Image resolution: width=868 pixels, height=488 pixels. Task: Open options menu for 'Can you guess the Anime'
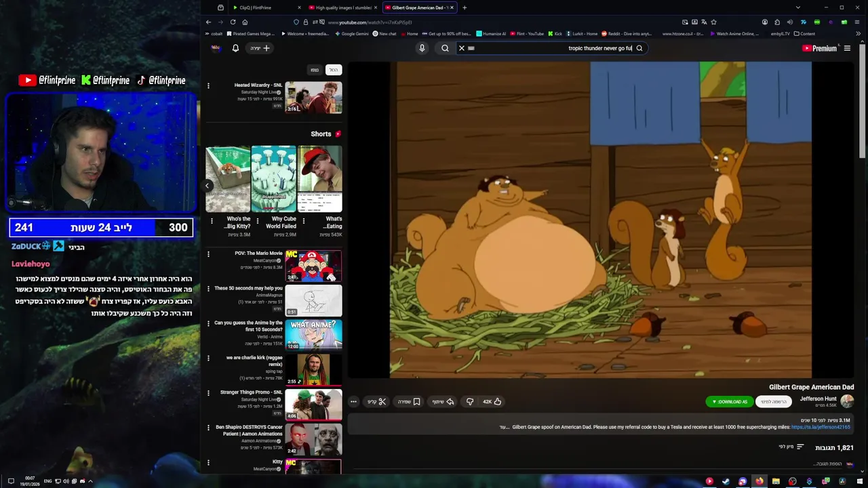[208, 323]
